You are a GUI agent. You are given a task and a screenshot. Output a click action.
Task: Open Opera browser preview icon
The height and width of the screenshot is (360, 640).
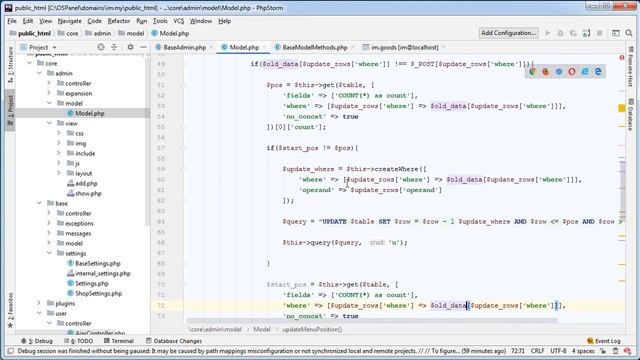point(571,72)
